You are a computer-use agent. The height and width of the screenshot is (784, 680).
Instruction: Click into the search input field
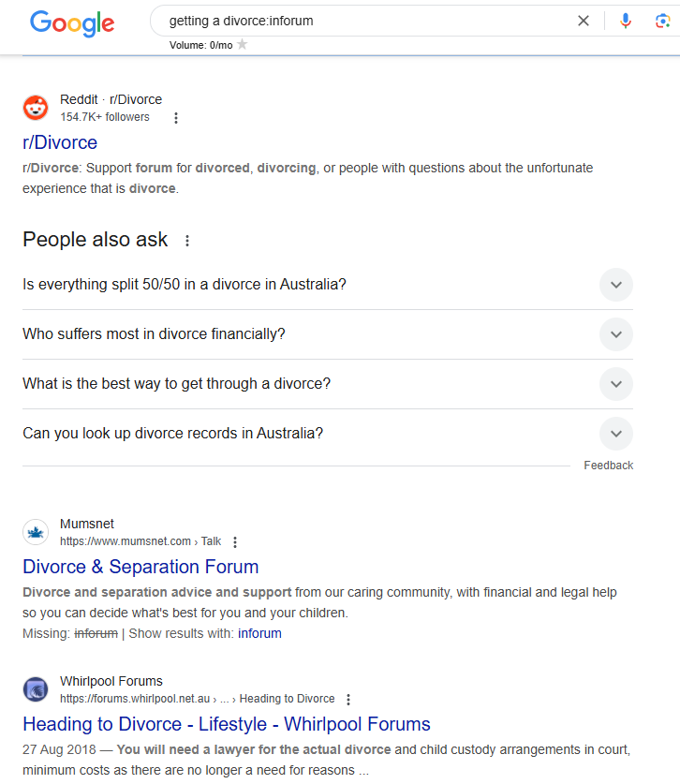pyautogui.click(x=365, y=21)
